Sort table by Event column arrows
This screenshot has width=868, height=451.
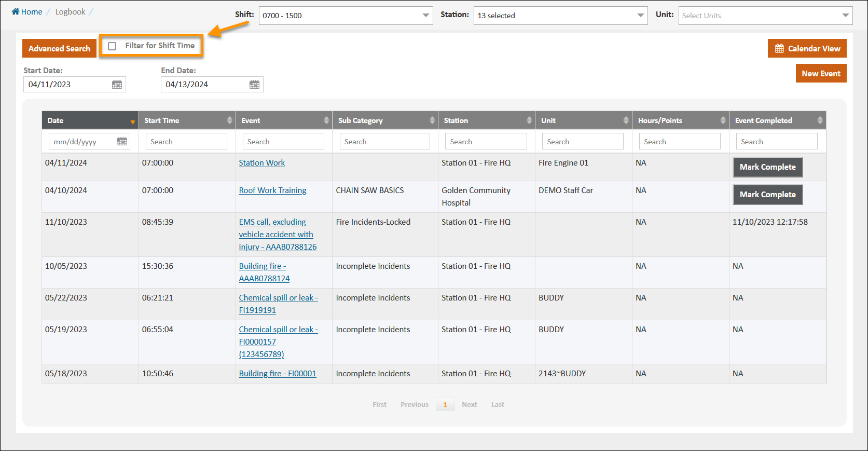(x=326, y=120)
